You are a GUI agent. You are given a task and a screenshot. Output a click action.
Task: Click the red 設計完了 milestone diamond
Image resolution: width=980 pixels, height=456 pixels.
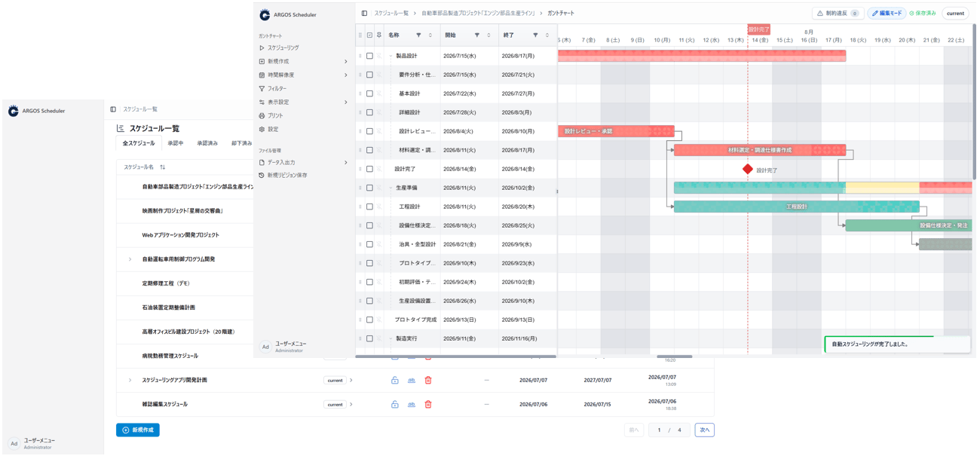tap(748, 169)
